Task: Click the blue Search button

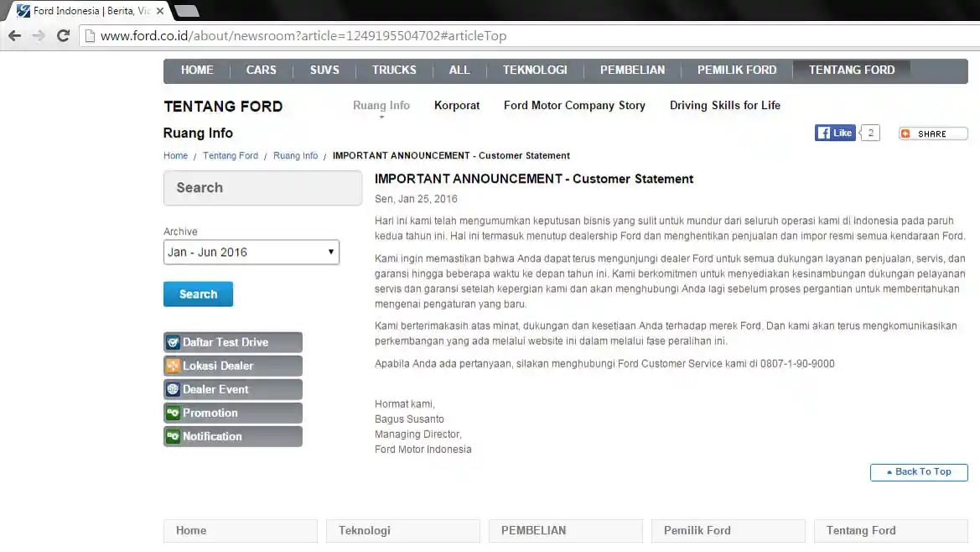Action: coord(198,294)
